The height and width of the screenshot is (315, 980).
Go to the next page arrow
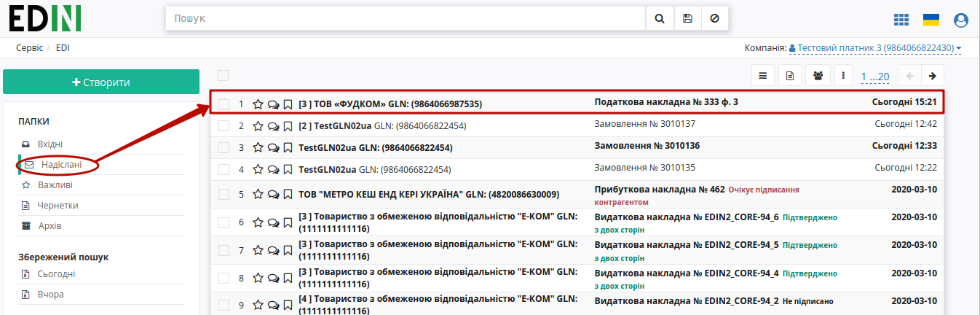[933, 75]
